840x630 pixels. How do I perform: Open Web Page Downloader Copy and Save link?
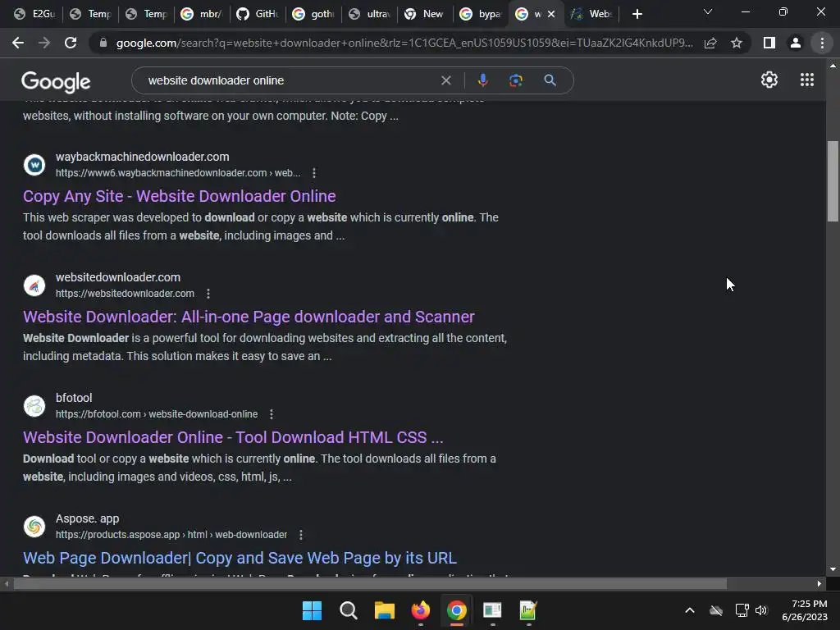point(240,558)
